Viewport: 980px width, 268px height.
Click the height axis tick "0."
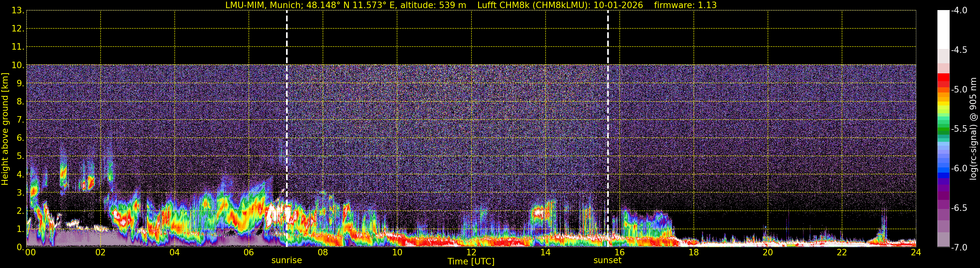click(20, 247)
